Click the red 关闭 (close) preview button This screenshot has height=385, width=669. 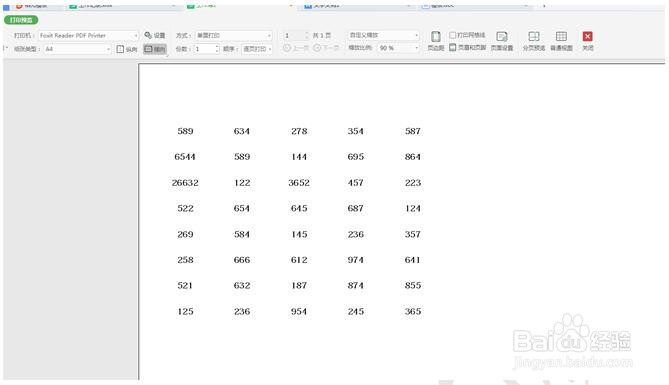click(588, 41)
